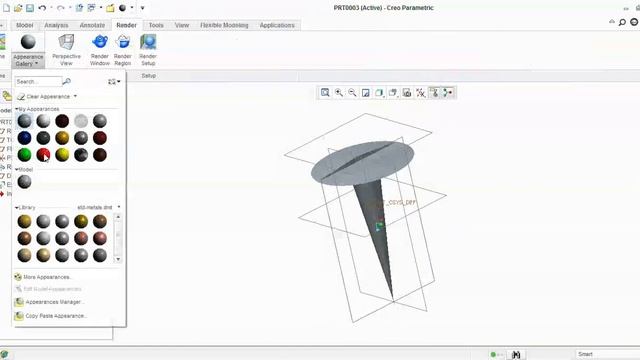This screenshot has width=640, height=360.
Task: Open the Display Style icon in graphics toolbar
Action: [x=379, y=93]
